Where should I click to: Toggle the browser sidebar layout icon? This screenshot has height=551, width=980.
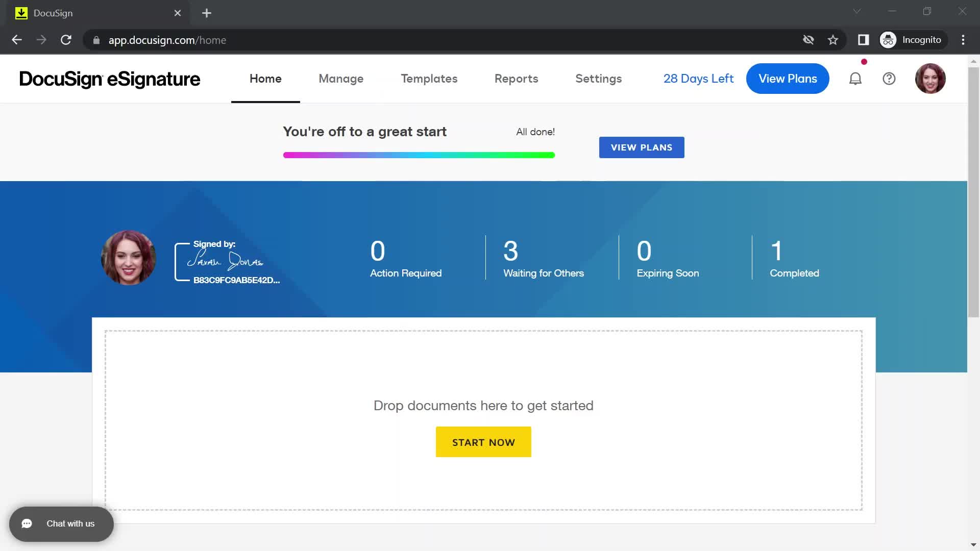pyautogui.click(x=864, y=40)
